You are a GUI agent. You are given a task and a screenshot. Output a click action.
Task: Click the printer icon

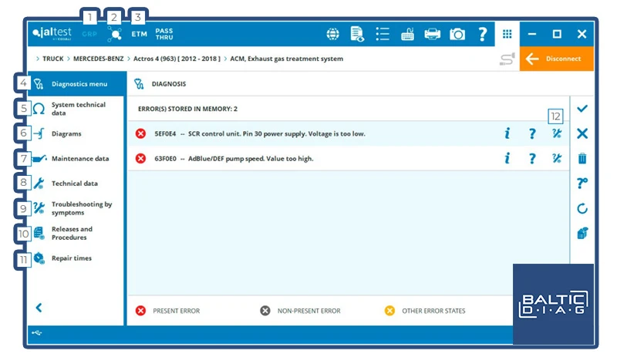[x=432, y=34]
